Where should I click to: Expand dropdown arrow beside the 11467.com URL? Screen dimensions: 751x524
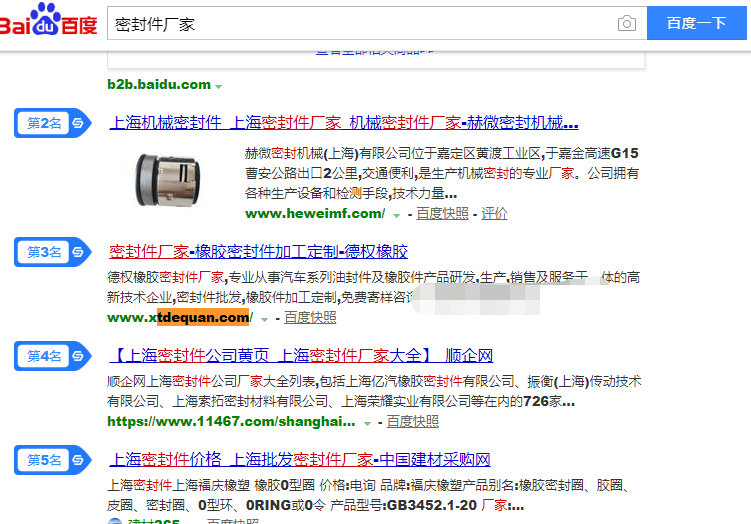click(367, 423)
